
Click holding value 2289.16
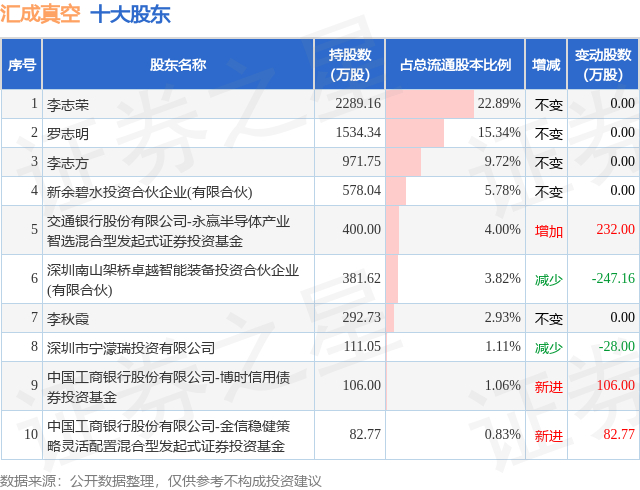[x=358, y=103]
